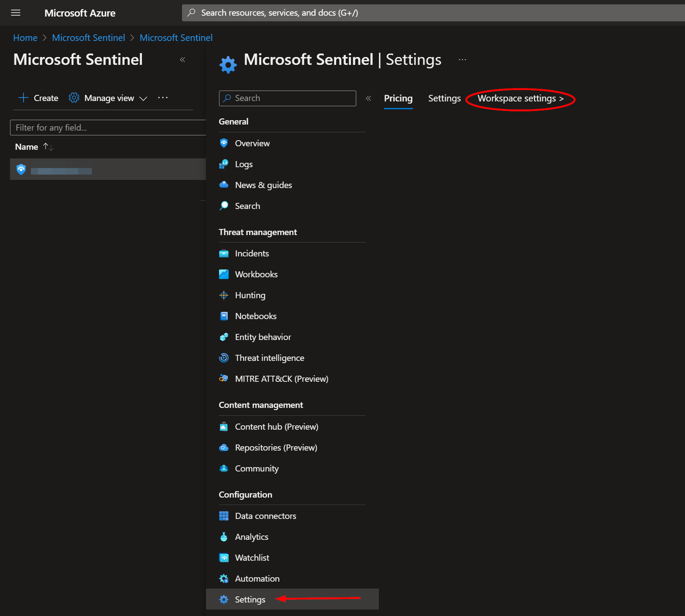Click the Analytics flask icon
The width and height of the screenshot is (685, 616).
click(x=224, y=537)
